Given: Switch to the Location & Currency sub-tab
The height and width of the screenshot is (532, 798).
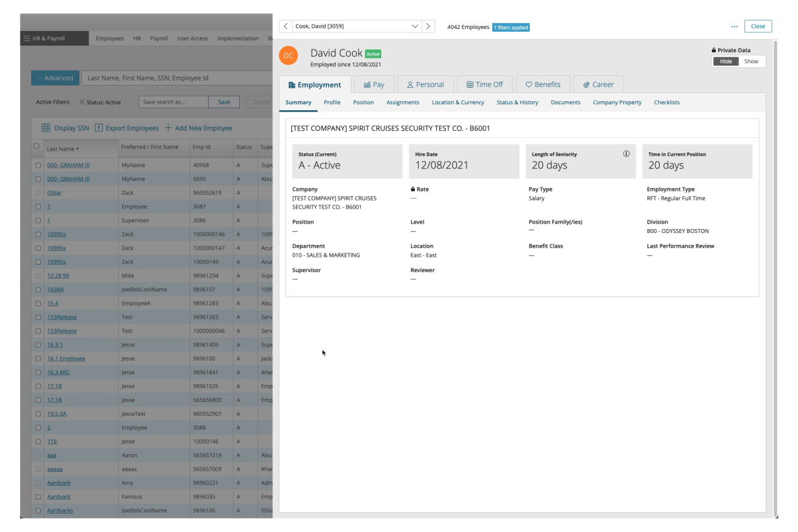Looking at the screenshot, I should click(x=458, y=102).
